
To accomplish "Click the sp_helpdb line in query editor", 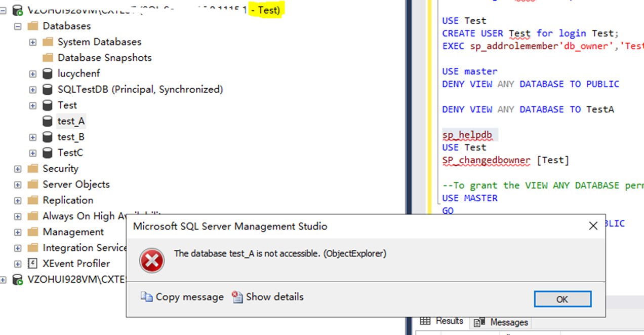I will [x=467, y=135].
